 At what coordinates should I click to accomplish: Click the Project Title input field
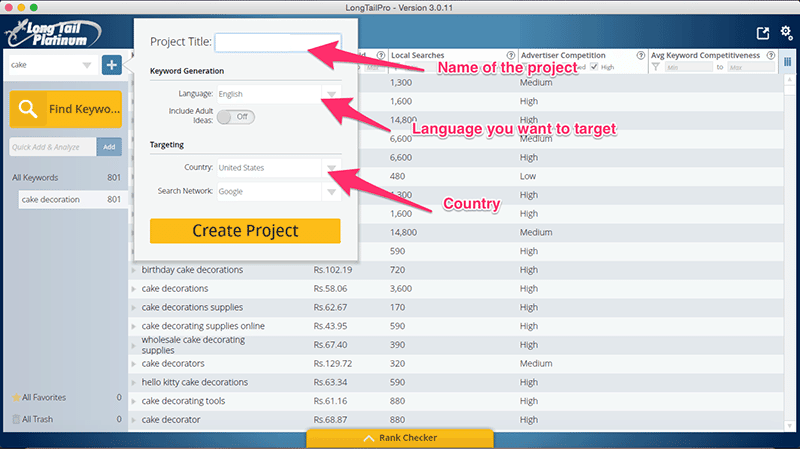[278, 42]
